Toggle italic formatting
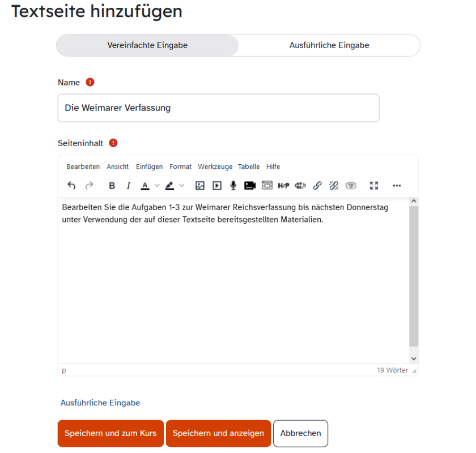The height and width of the screenshot is (453, 476). coord(127,185)
